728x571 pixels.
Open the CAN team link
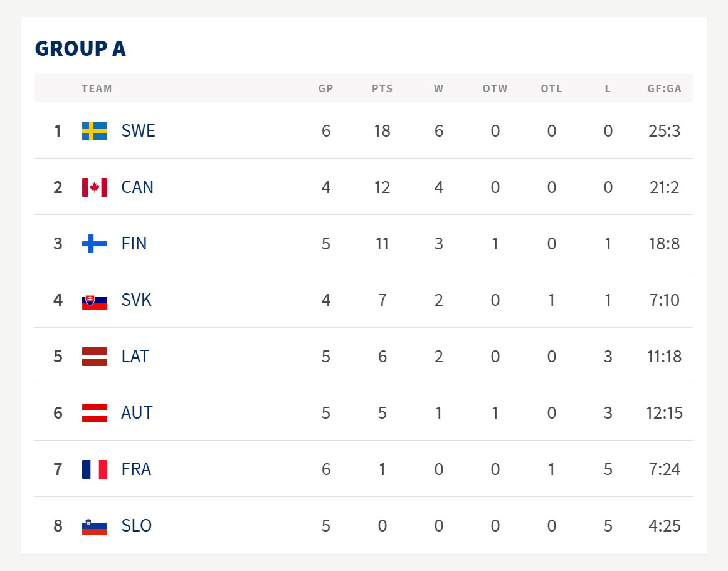[137, 187]
